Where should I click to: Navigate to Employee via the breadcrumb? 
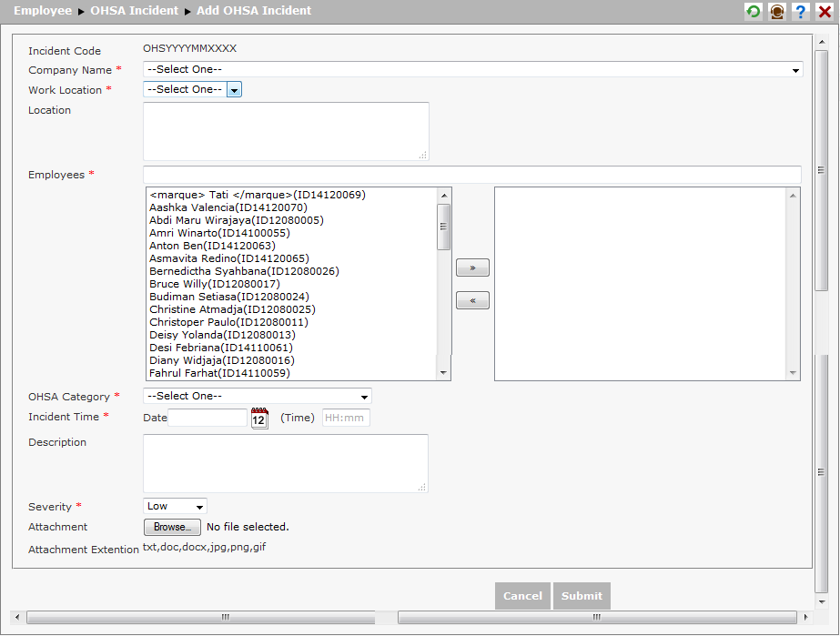(x=42, y=11)
